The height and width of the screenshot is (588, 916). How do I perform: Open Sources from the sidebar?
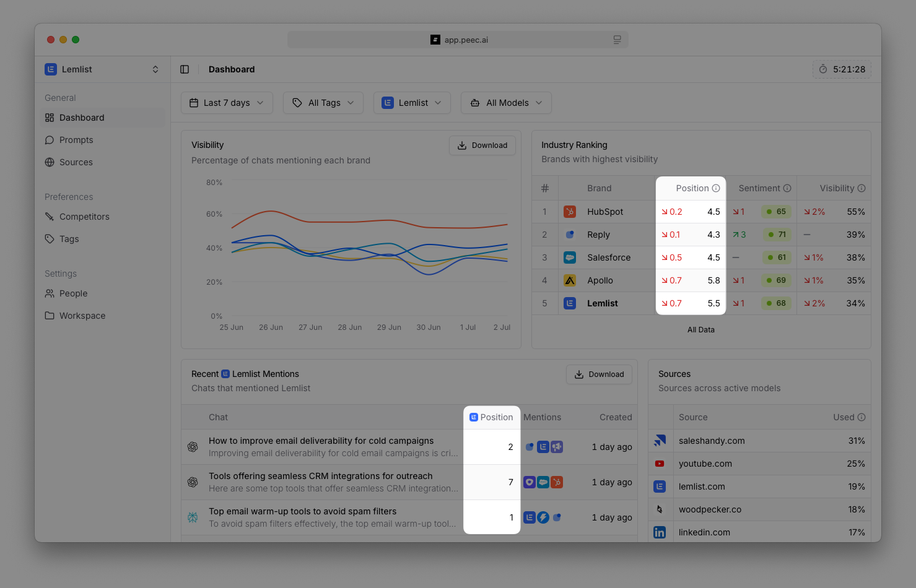[76, 162]
